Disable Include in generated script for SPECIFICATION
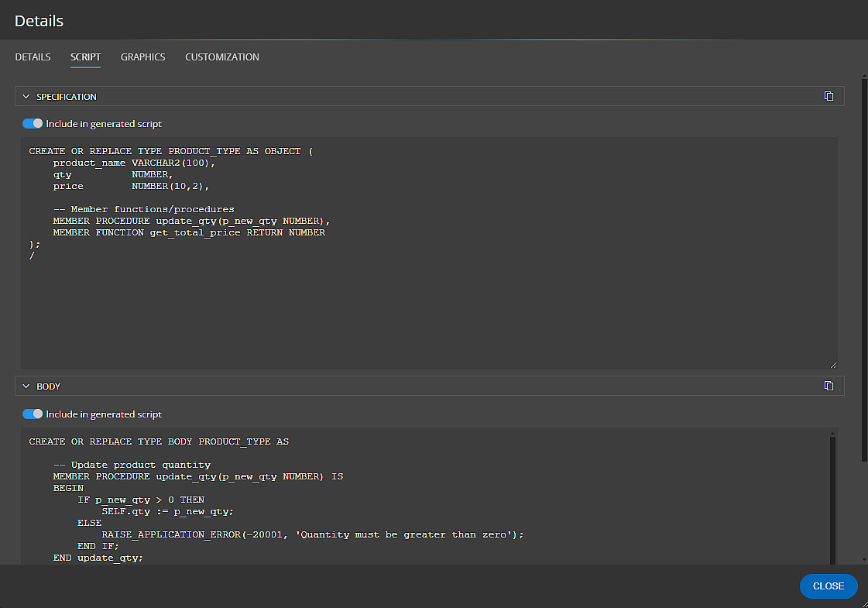The image size is (868, 608). [x=32, y=123]
